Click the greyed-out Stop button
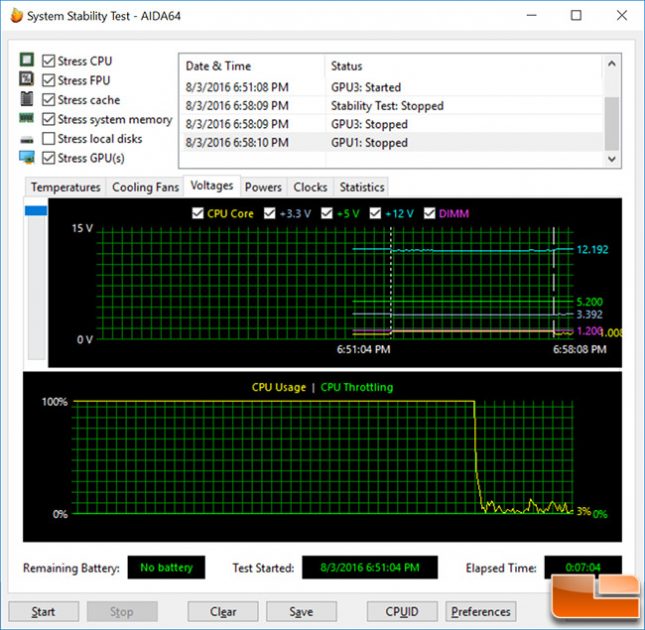The image size is (645, 630). click(x=122, y=611)
